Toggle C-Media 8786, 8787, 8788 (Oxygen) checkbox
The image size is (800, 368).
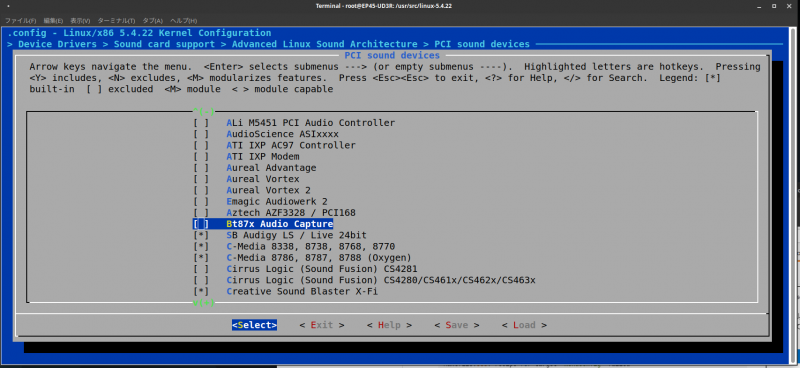point(201,257)
